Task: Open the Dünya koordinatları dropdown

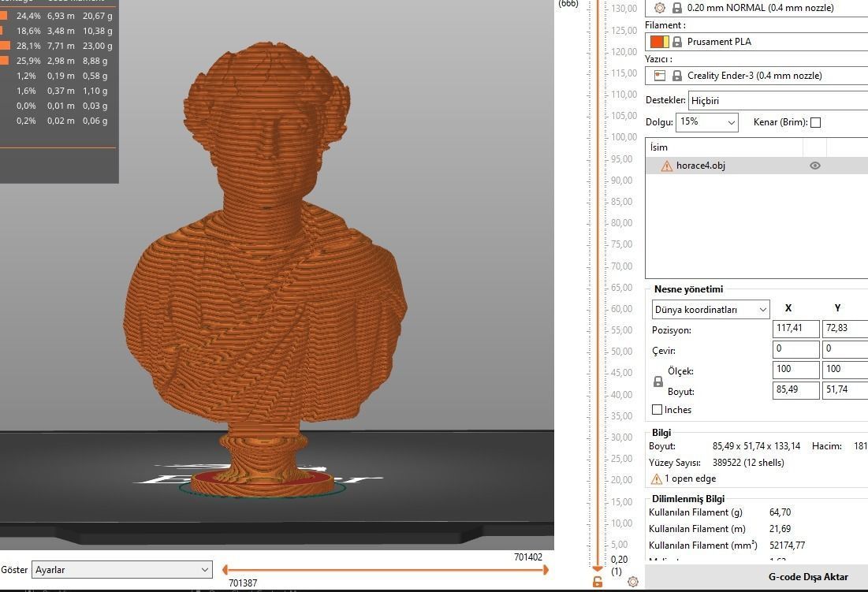Action: click(x=711, y=309)
